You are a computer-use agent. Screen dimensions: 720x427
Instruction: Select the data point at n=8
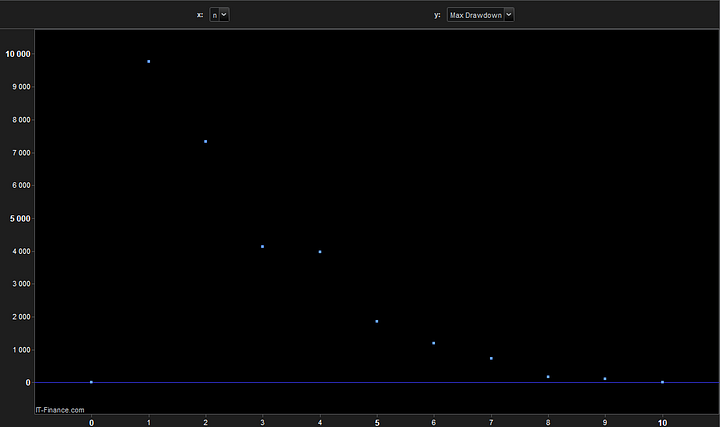click(548, 376)
